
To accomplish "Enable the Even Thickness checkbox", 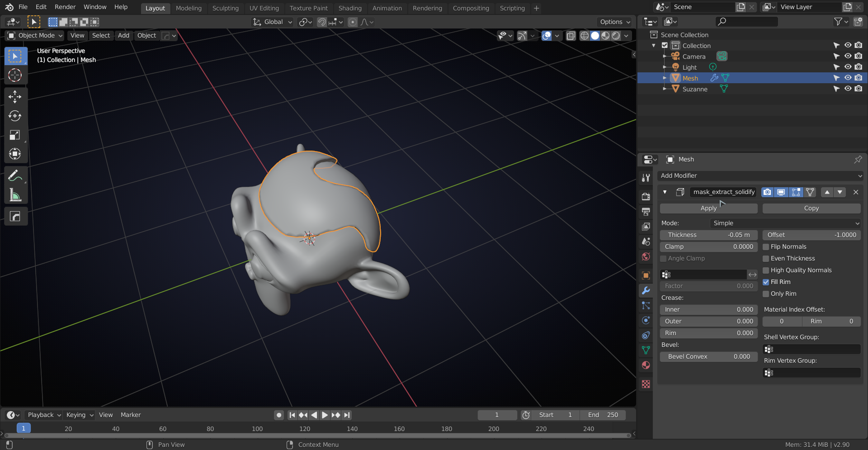I will click(x=766, y=259).
